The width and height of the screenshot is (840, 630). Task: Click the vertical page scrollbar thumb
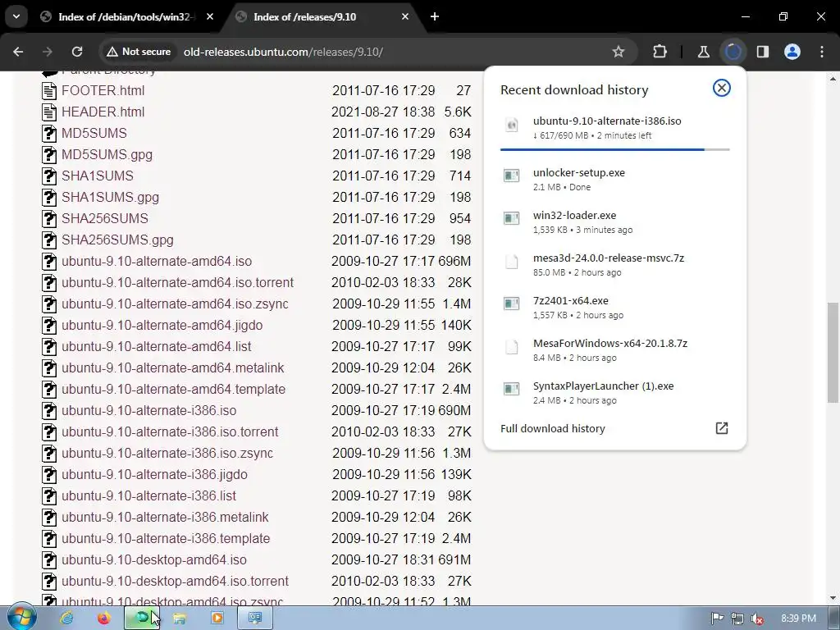coord(833,352)
